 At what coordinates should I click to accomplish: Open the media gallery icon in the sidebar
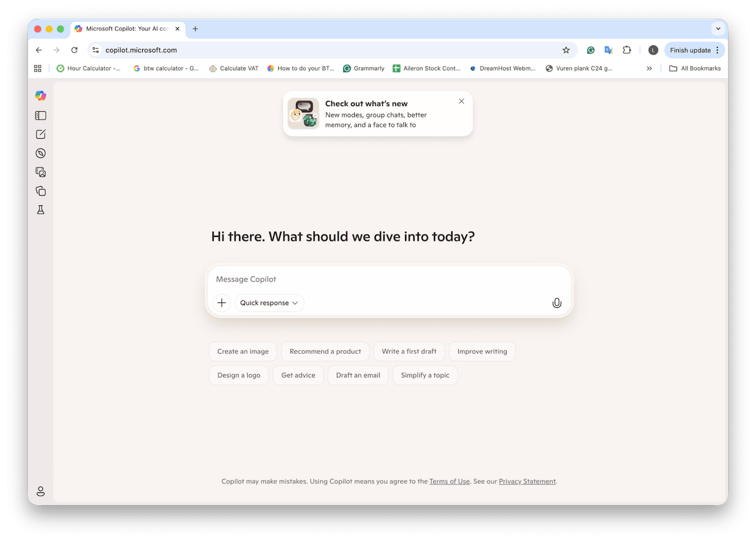click(40, 172)
